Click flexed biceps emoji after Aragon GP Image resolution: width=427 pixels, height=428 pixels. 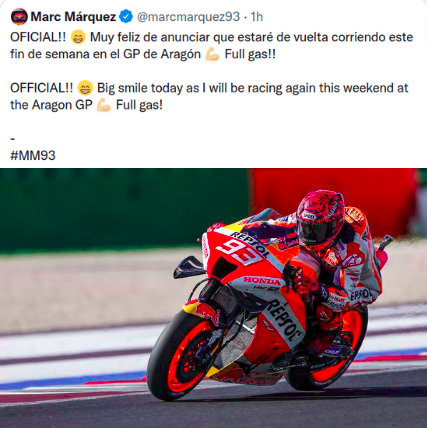tap(104, 106)
